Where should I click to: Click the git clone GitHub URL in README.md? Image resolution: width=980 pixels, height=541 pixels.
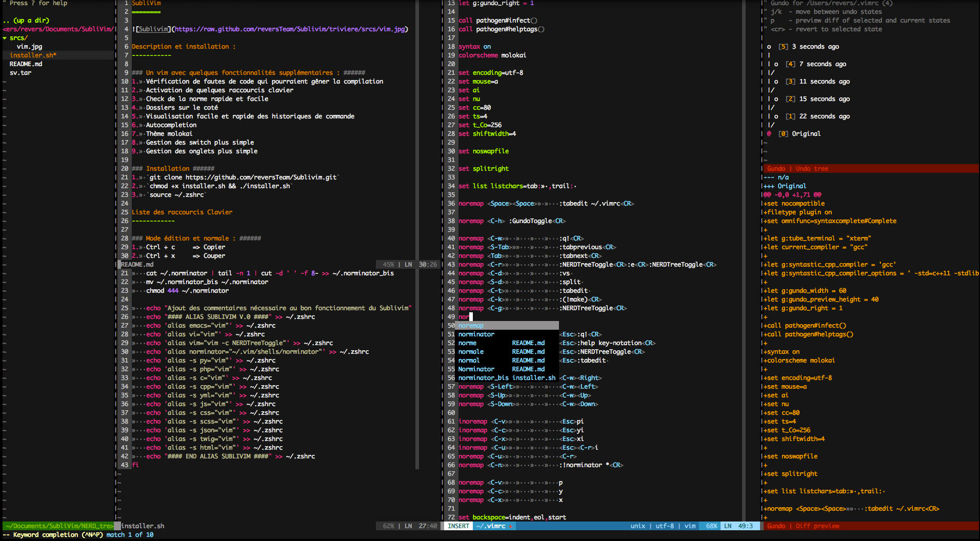(261, 177)
